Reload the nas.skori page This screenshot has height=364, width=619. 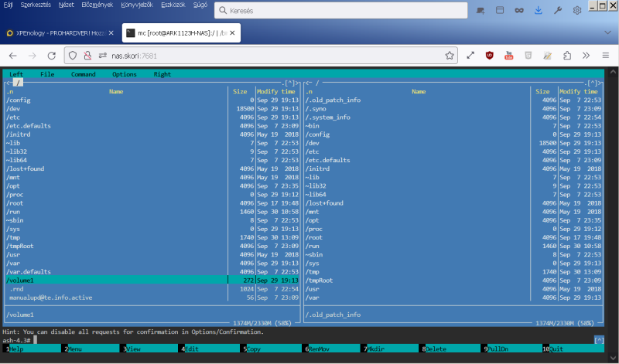[51, 56]
